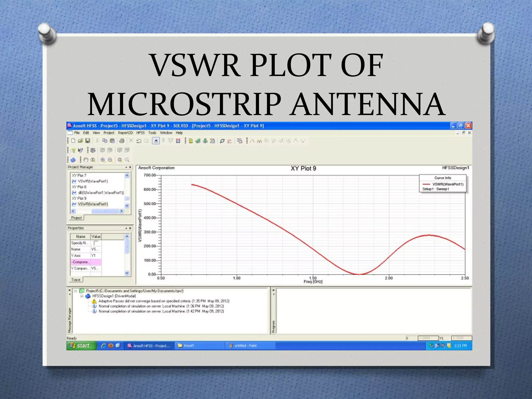The height and width of the screenshot is (399, 532).
Task: Click the Validate green checkmark icon
Action: pyautogui.click(x=198, y=141)
